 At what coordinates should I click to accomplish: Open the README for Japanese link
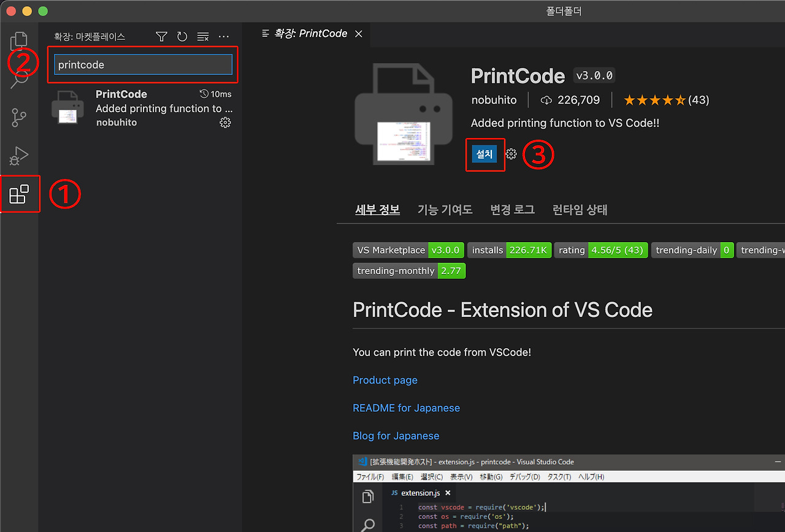[x=406, y=408]
